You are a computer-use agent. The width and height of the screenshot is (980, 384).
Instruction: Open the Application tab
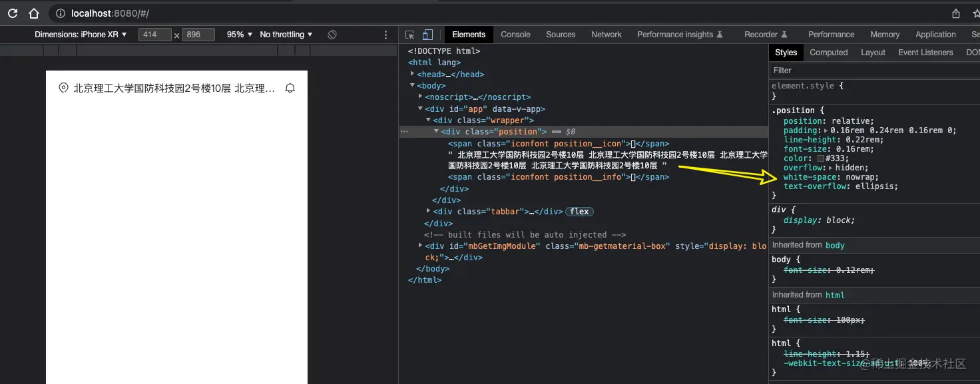pos(935,35)
